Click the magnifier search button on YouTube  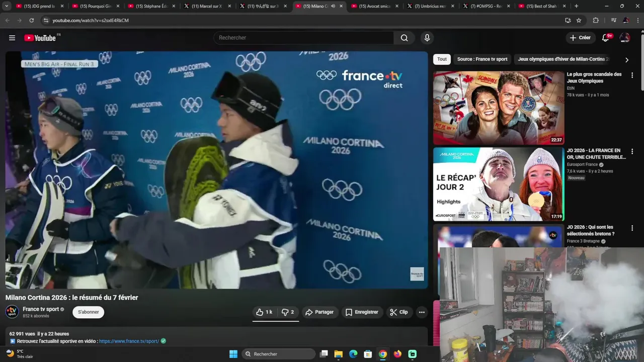pyautogui.click(x=405, y=38)
